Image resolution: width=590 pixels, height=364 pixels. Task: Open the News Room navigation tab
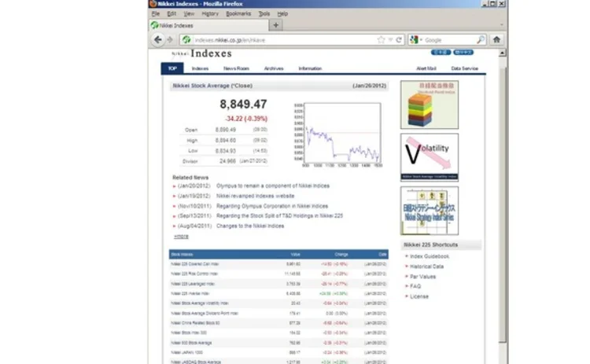coord(236,68)
